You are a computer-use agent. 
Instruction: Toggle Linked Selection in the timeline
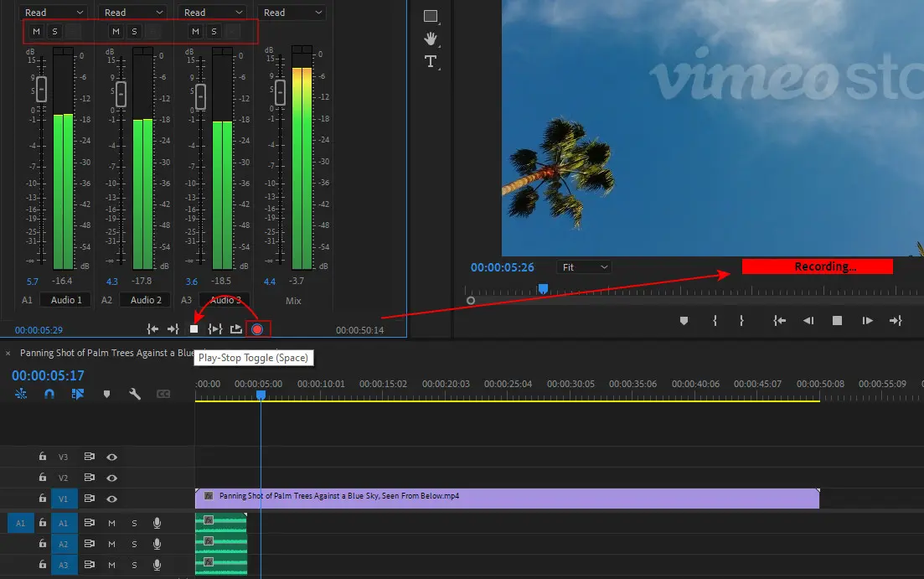[78, 393]
